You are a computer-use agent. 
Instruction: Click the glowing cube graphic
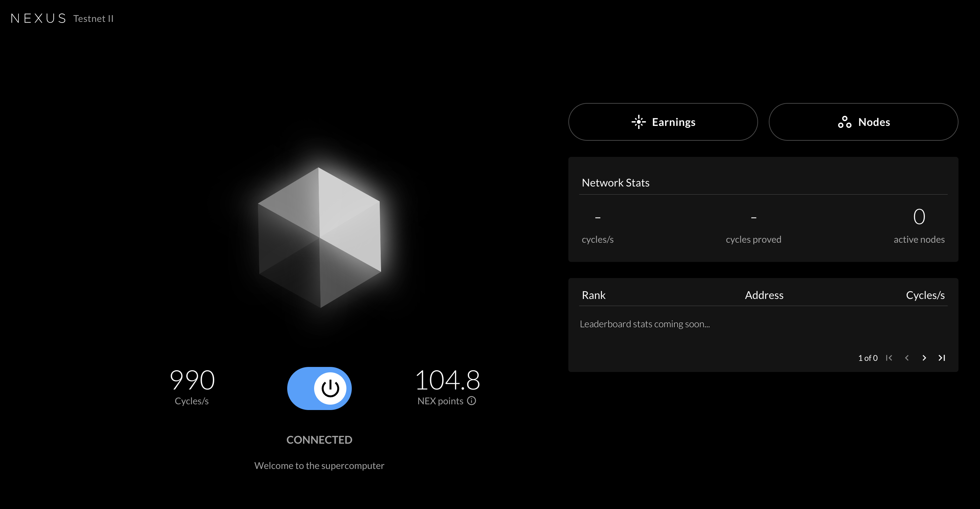pos(319,238)
